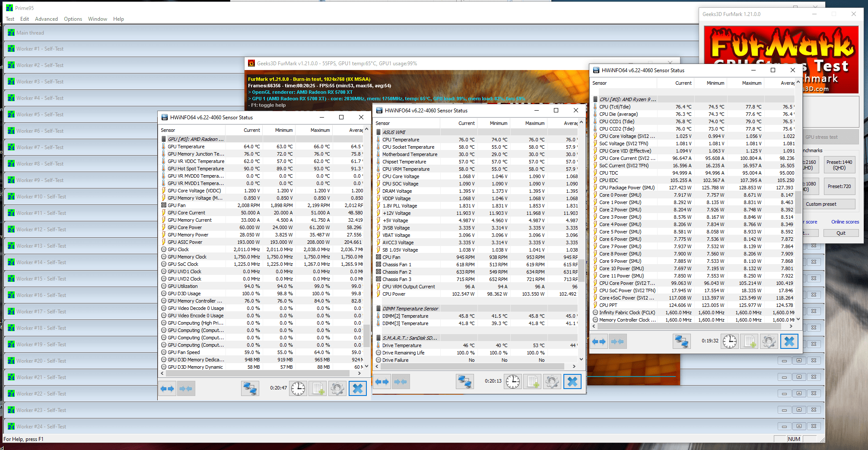Start logging in Ryzen CPU sensor window
The height and width of the screenshot is (450, 868).
tap(750, 341)
